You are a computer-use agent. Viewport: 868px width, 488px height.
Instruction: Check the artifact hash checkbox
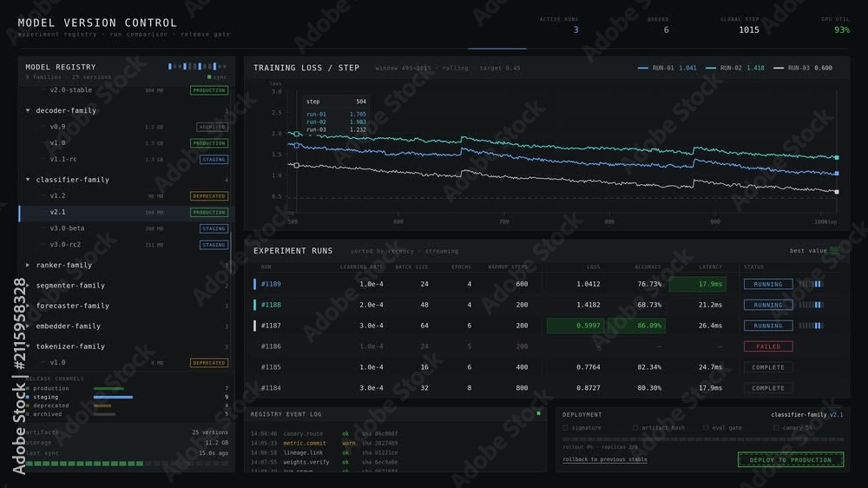(x=635, y=427)
